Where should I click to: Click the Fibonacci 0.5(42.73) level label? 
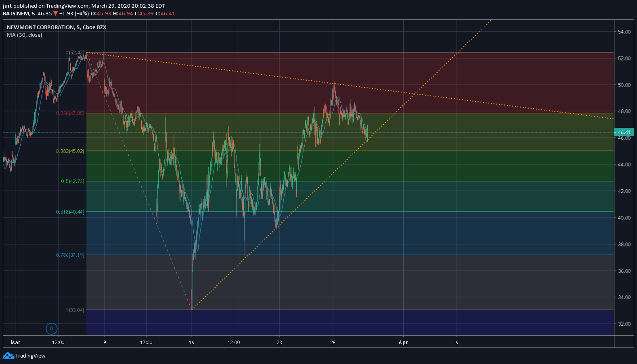click(x=73, y=182)
